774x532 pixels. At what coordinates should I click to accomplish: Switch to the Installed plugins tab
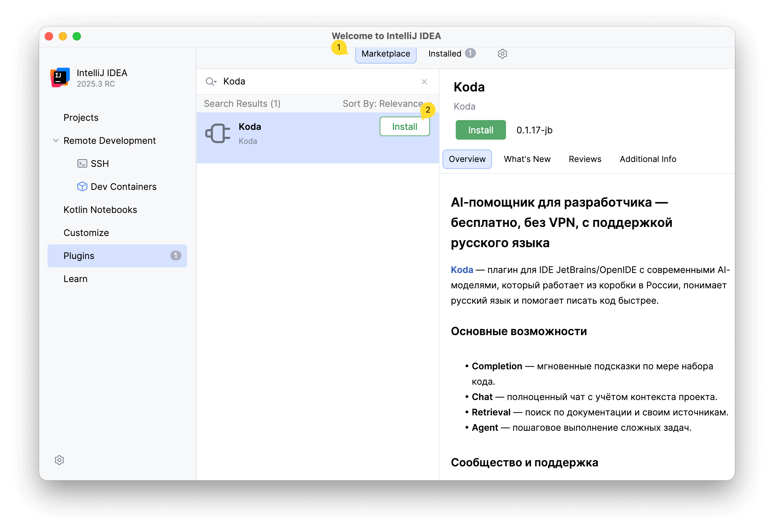pyautogui.click(x=445, y=53)
